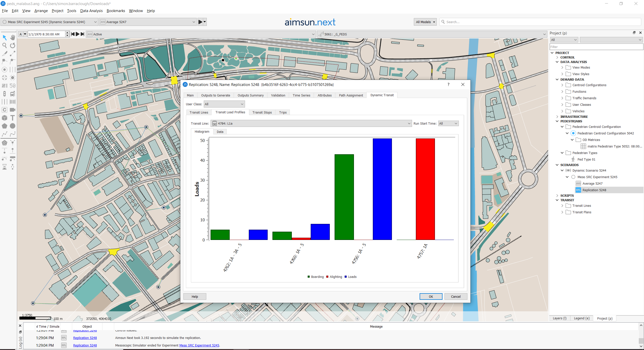This screenshot has height=350, width=644.
Task: Switch to the Transit Stops tab
Action: 262,112
